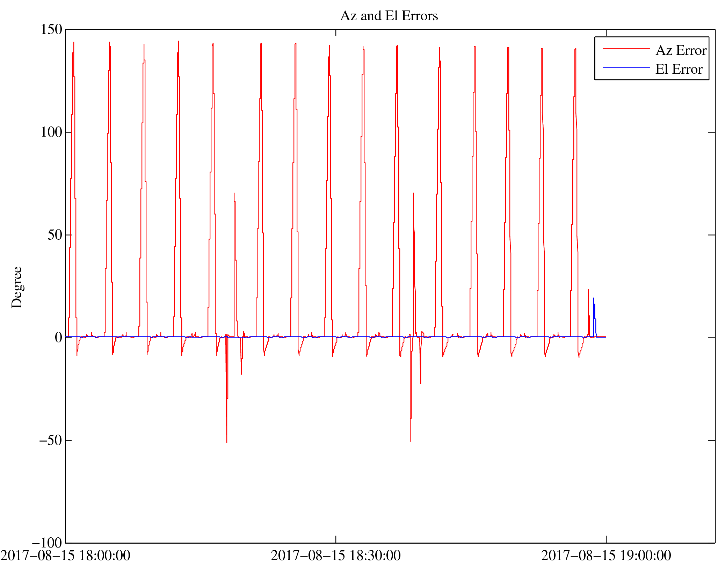The height and width of the screenshot is (588, 725).
Task: Click the y-axis tick label '50'
Action: [55, 235]
